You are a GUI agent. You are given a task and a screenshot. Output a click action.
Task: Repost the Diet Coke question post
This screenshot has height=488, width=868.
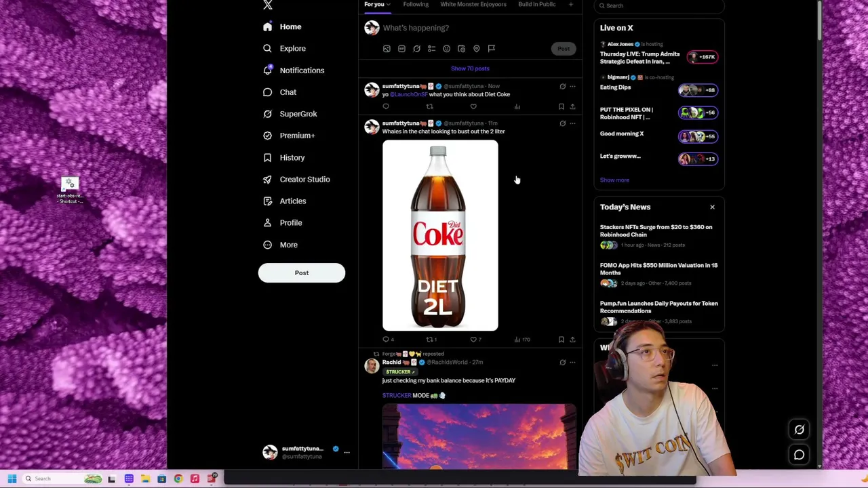[429, 106]
